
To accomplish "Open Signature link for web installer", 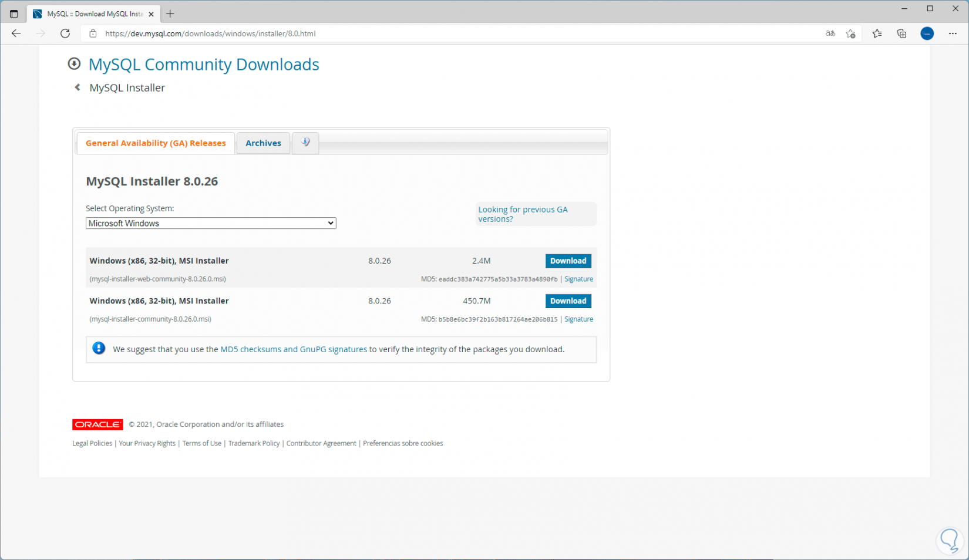I will (578, 279).
